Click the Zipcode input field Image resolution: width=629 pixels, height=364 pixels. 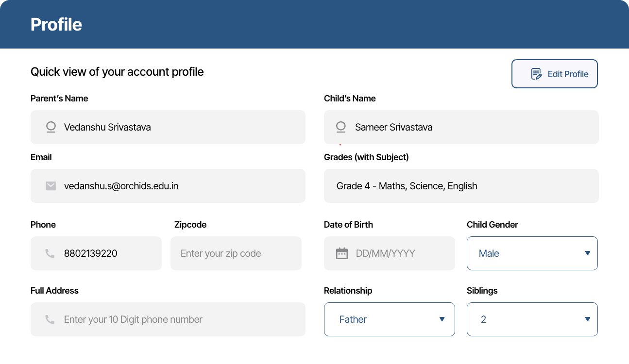tap(236, 253)
